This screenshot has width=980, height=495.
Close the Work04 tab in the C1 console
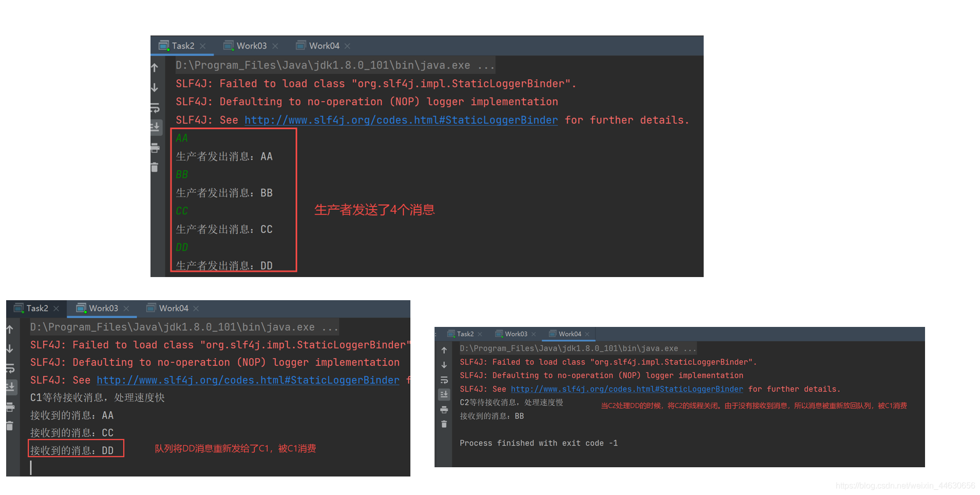point(196,308)
